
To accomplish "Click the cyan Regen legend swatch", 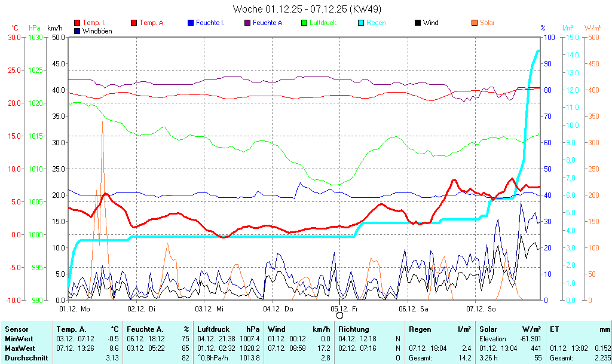I will (361, 23).
